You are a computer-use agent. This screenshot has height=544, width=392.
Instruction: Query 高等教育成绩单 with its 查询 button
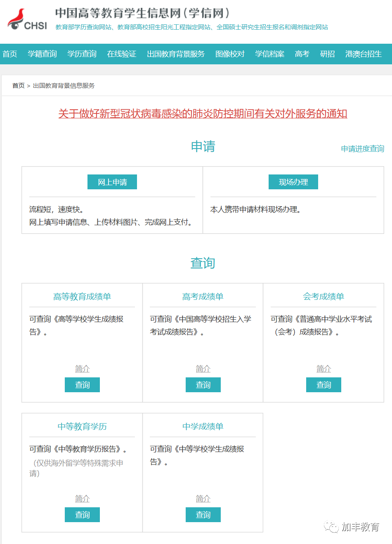point(82,384)
